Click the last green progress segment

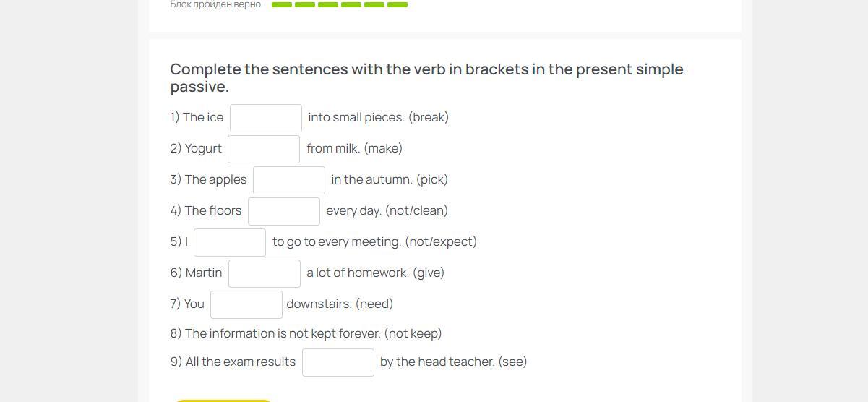pos(398,5)
